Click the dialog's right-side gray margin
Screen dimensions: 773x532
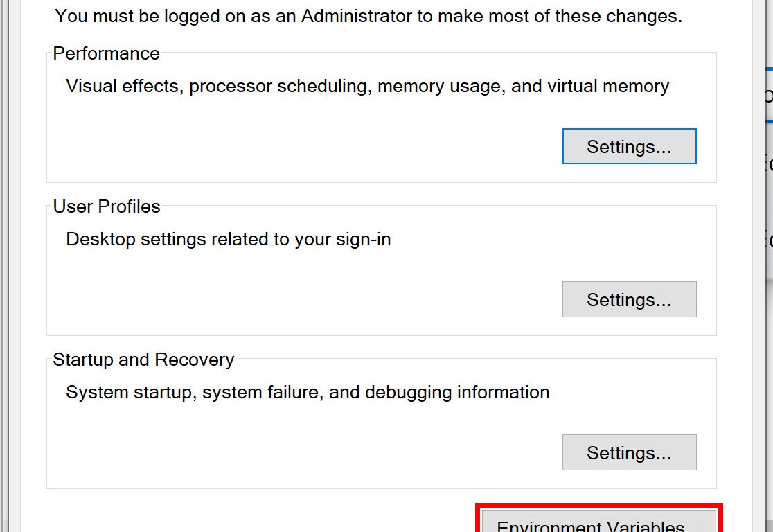point(734,277)
